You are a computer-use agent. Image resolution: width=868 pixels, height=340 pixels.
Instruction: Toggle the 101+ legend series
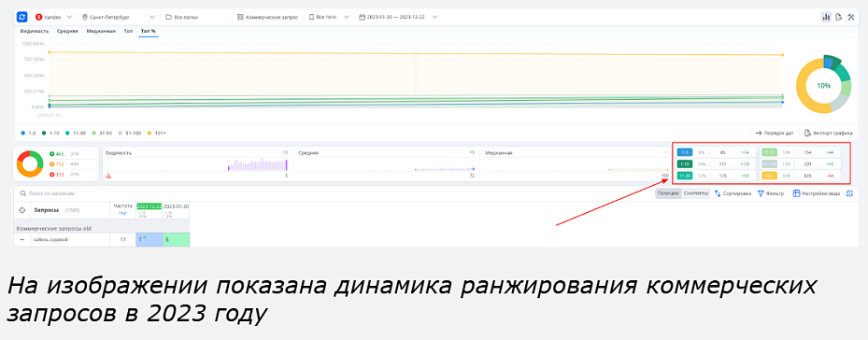click(157, 133)
